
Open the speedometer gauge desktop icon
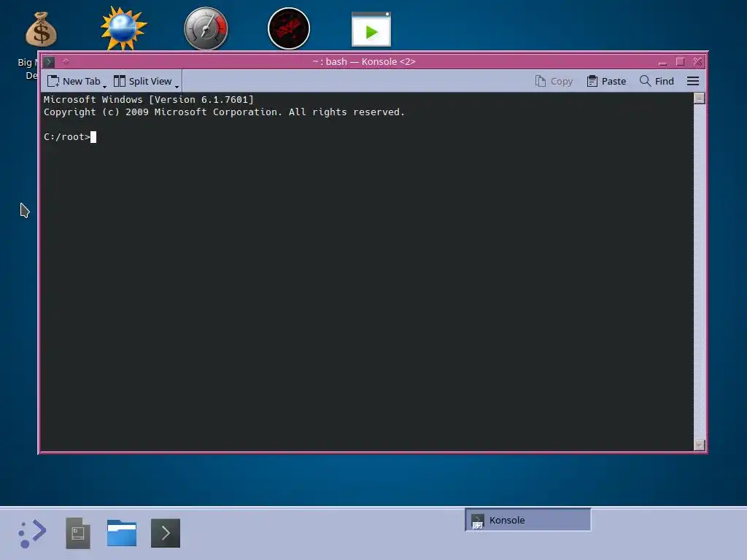206,28
